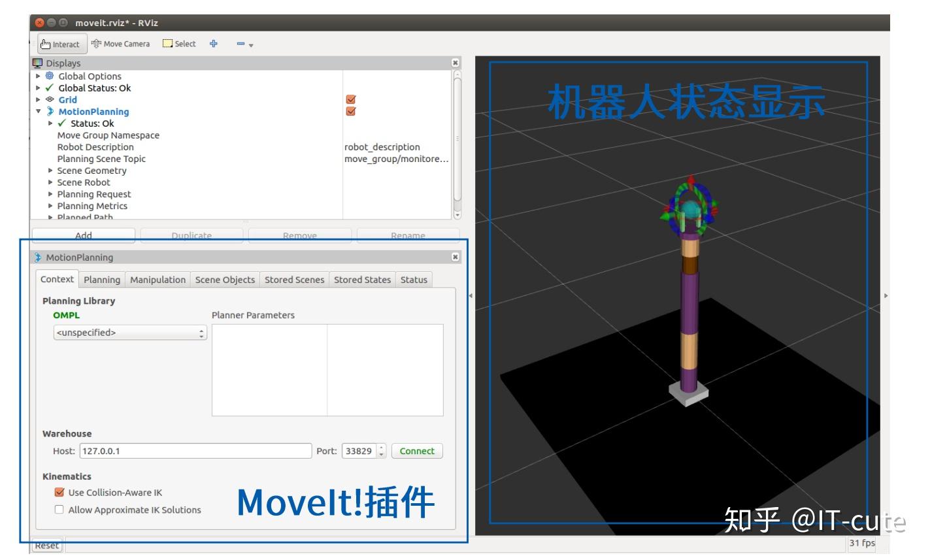The height and width of the screenshot is (560, 930).
Task: Enable Allow Approximate IK Solutions
Action: tap(59, 510)
